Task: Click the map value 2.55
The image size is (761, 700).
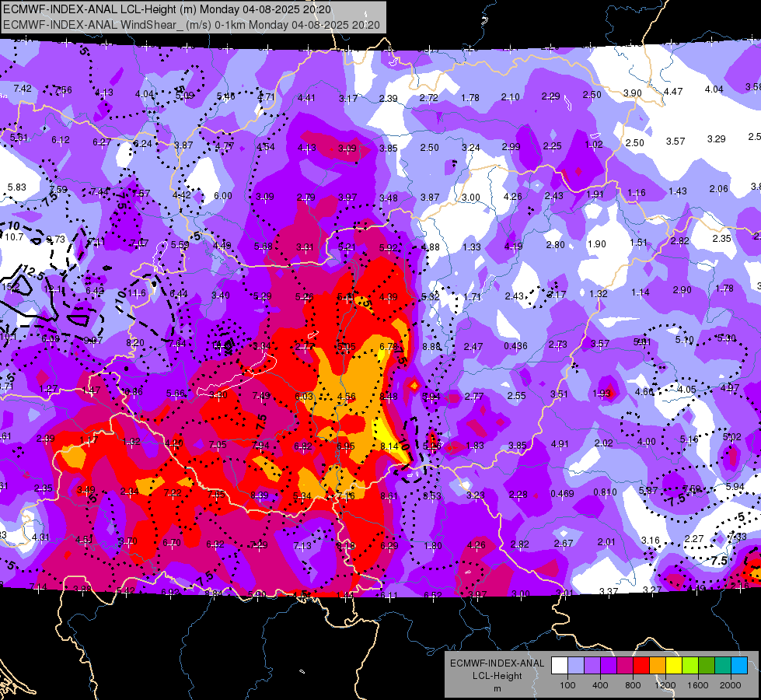Action: [516, 395]
